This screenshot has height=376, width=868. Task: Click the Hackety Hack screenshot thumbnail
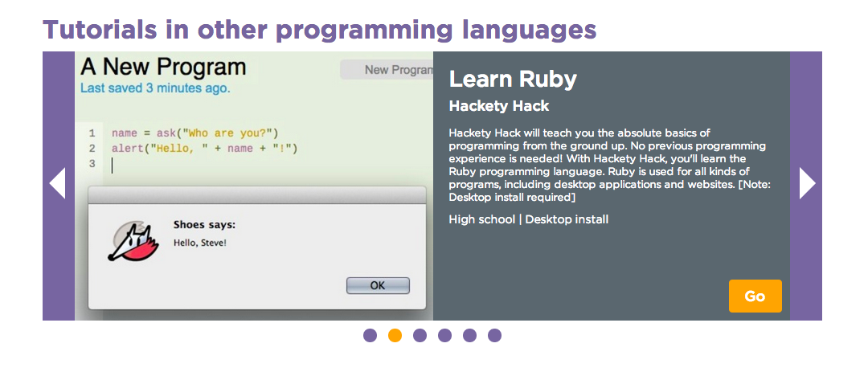(254, 186)
